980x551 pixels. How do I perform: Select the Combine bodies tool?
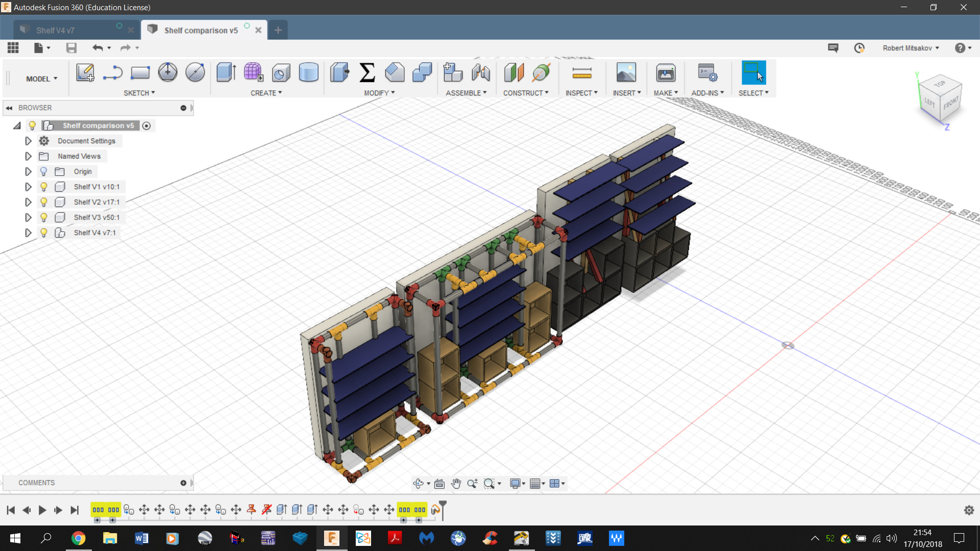[x=422, y=72]
